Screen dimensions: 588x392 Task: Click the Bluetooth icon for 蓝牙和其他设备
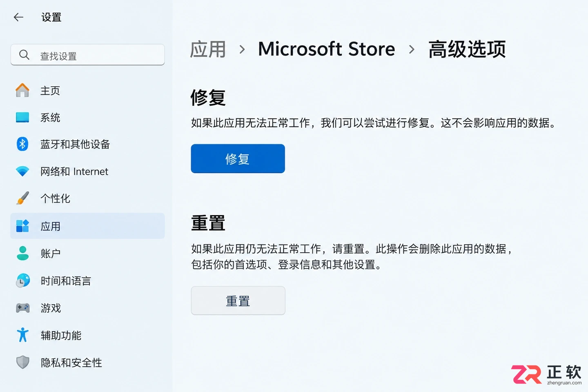pos(22,144)
